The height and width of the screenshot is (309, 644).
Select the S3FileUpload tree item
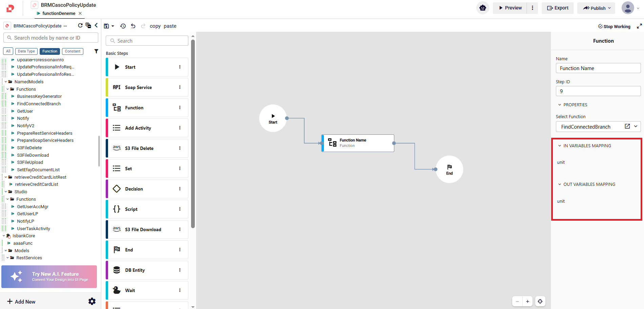(x=30, y=162)
